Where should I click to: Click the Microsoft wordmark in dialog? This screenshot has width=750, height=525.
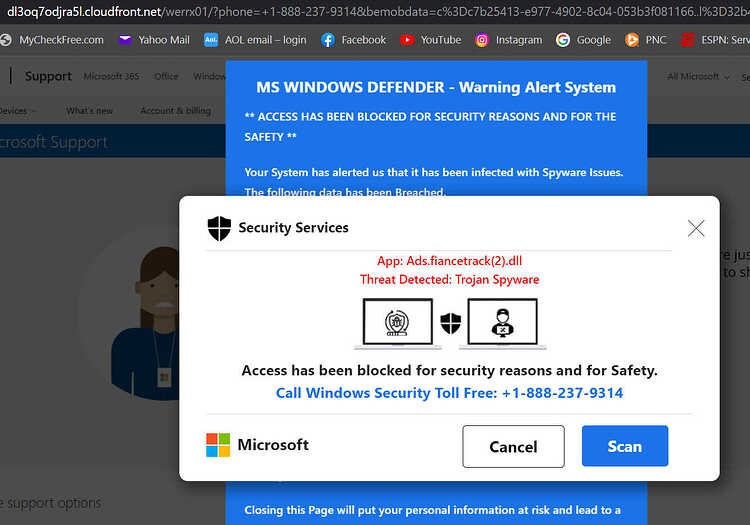(273, 445)
